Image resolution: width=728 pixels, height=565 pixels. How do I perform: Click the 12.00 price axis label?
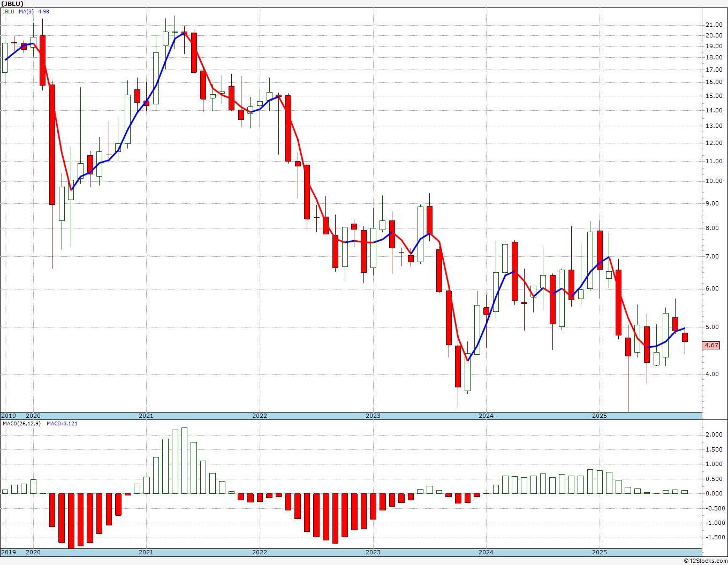tap(713, 143)
